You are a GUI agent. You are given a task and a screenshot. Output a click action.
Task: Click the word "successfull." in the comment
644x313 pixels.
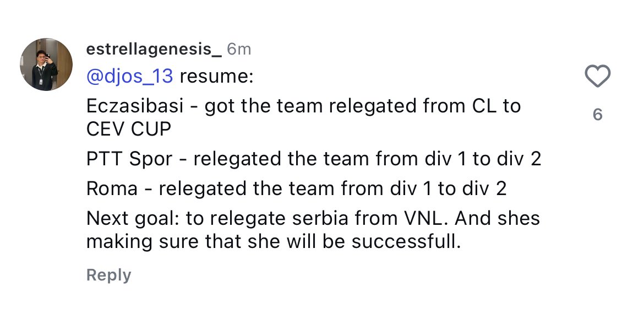tap(406, 242)
